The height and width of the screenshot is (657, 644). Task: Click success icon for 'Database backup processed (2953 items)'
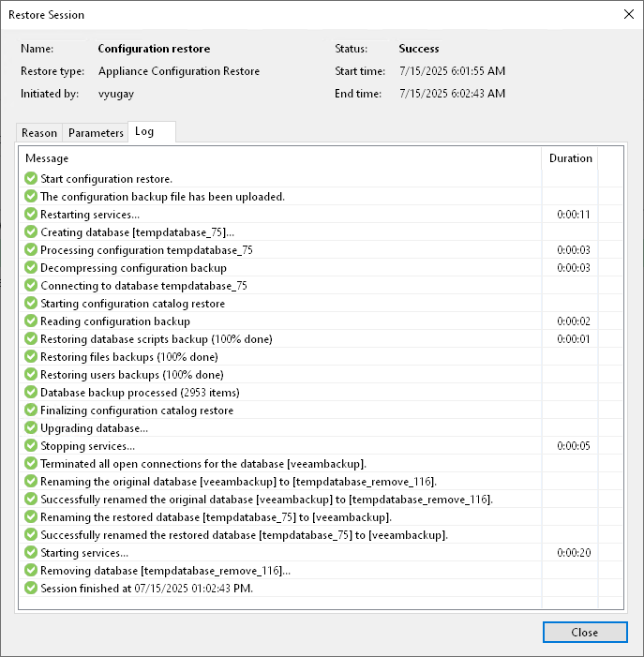tap(31, 392)
